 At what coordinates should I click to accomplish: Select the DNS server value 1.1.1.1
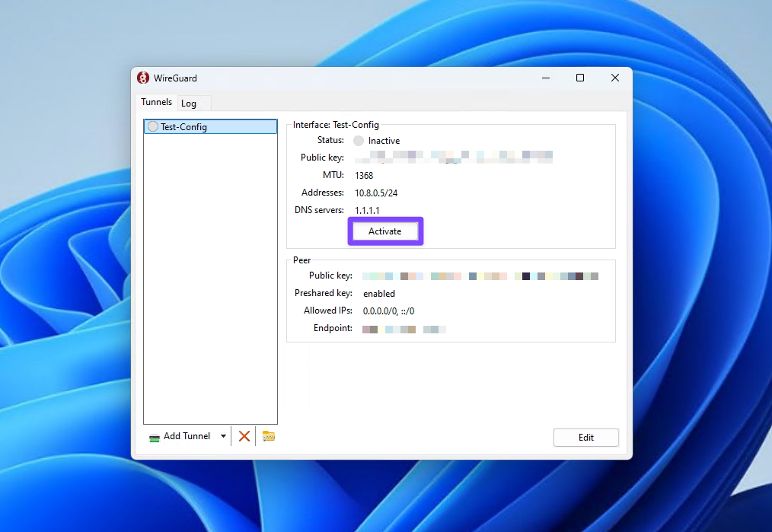367,211
